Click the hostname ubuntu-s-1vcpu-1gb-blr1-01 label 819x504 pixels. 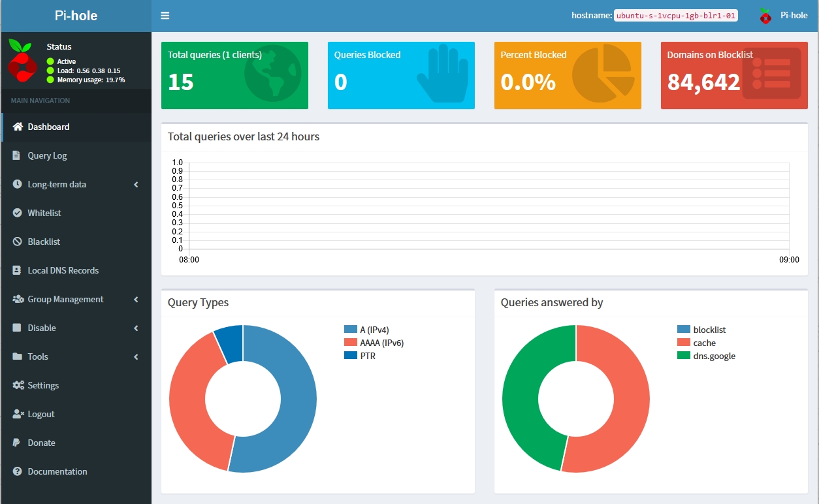(676, 16)
